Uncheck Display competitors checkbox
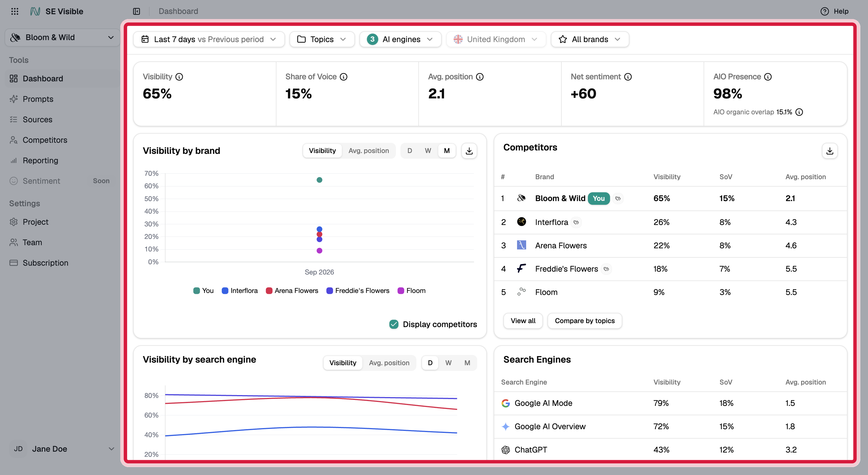 [x=394, y=325]
